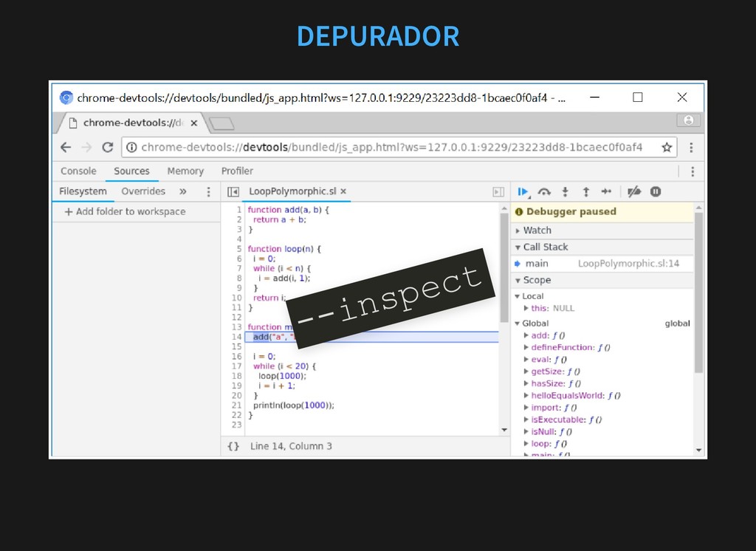This screenshot has width=756, height=551.
Task: Click the code editor vertical scrollbar thumb
Action: click(504, 268)
